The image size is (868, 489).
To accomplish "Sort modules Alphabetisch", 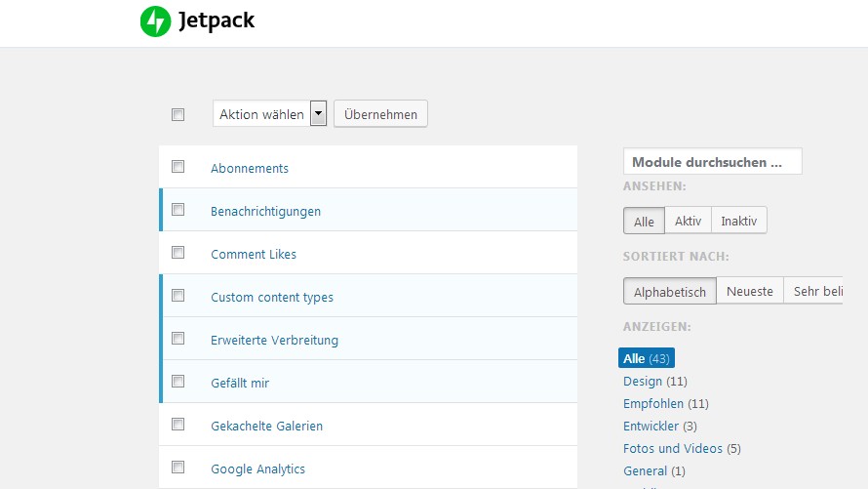I will pyautogui.click(x=670, y=292).
